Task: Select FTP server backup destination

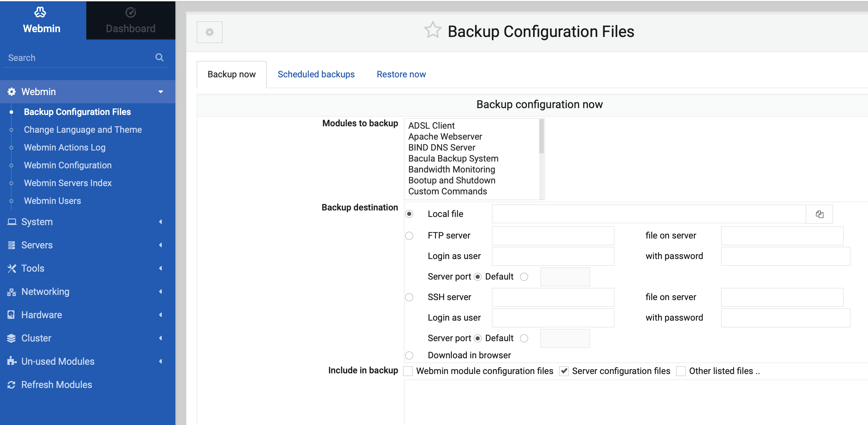Action: click(x=409, y=236)
